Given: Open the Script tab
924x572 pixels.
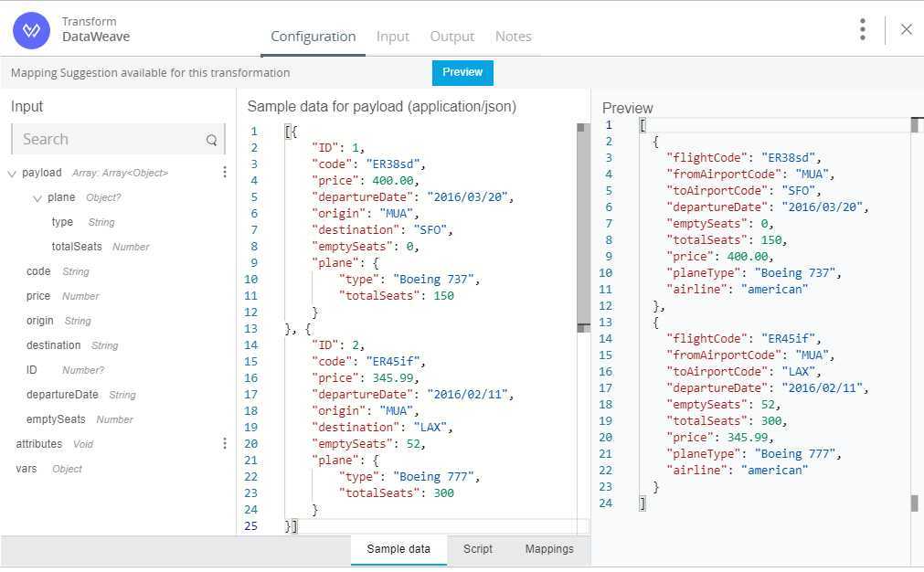Looking at the screenshot, I should coord(478,549).
